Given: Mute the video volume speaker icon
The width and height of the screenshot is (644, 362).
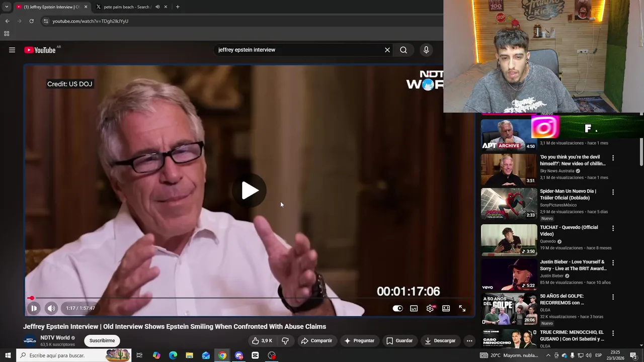Looking at the screenshot, I should [51, 308].
